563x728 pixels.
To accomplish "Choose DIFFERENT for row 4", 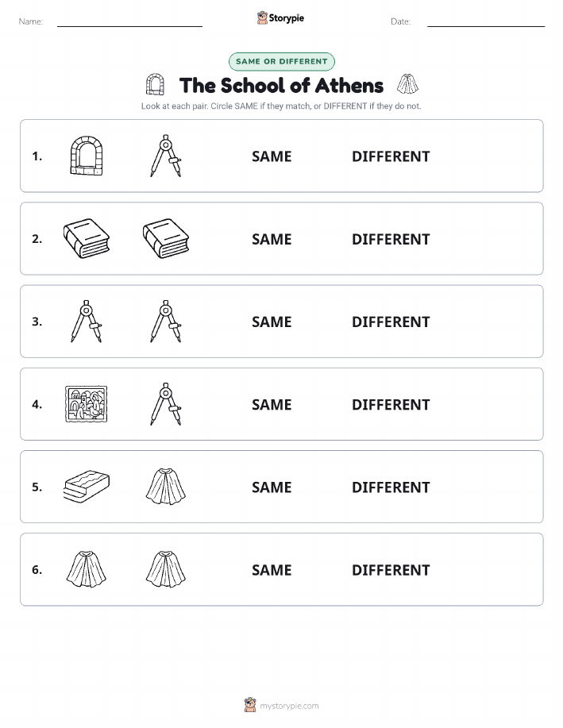I will [x=391, y=404].
